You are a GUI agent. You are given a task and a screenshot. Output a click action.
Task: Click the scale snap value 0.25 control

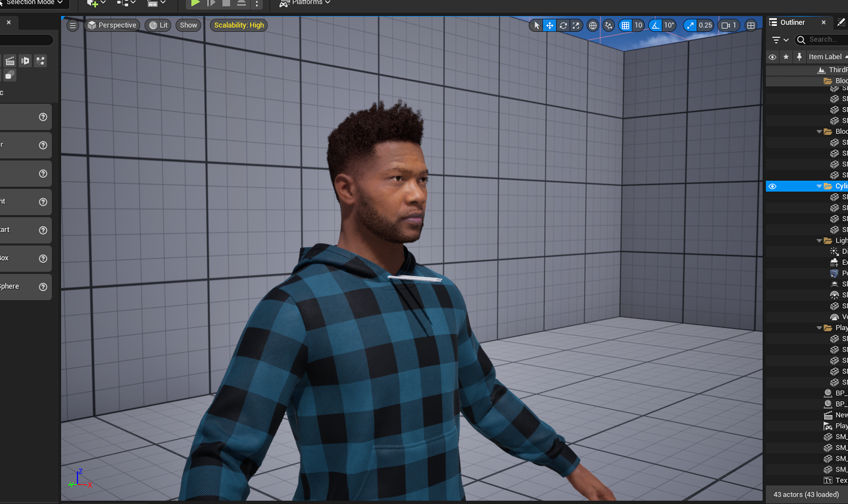click(706, 25)
